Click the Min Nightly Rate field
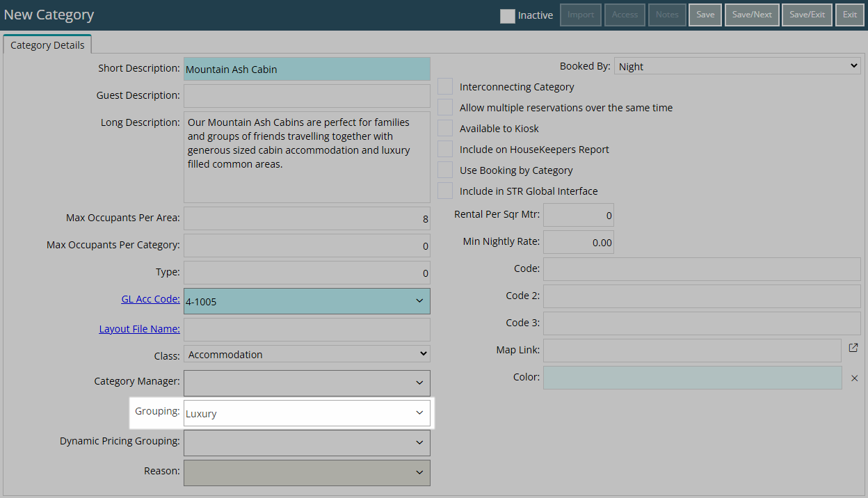 pos(579,242)
